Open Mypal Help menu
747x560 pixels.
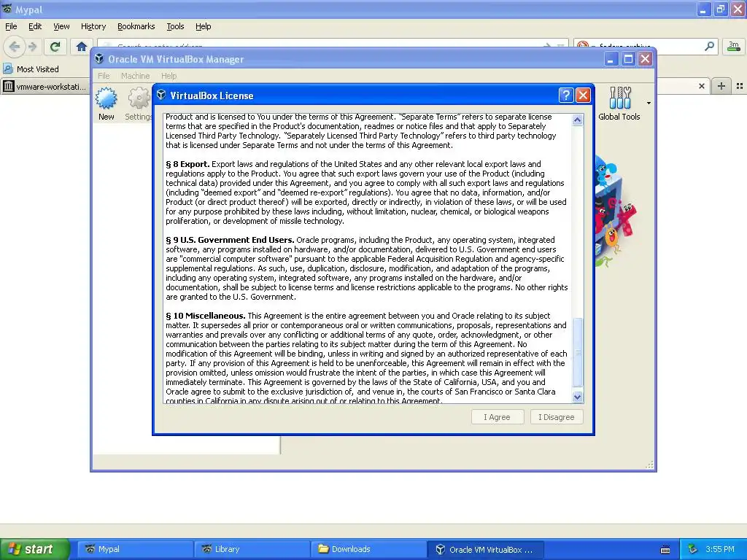204,26
